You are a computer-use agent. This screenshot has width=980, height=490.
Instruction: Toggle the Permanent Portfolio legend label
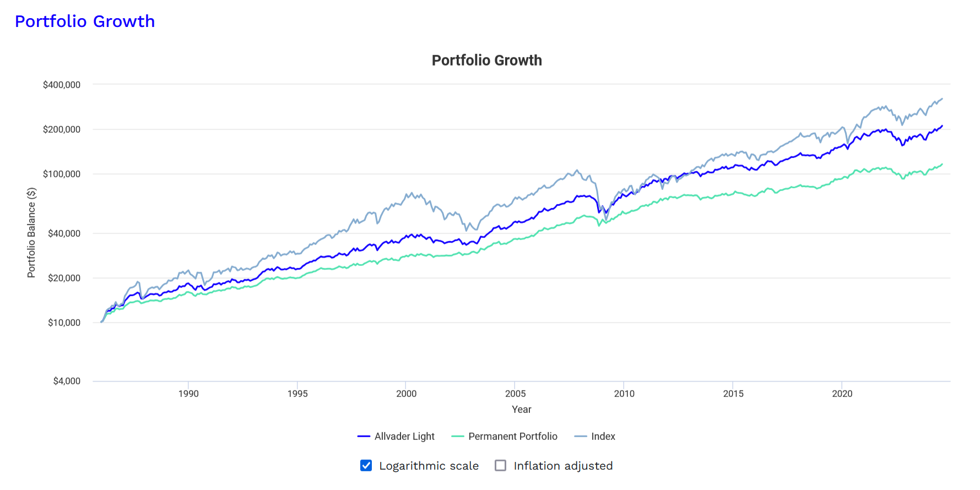point(512,437)
